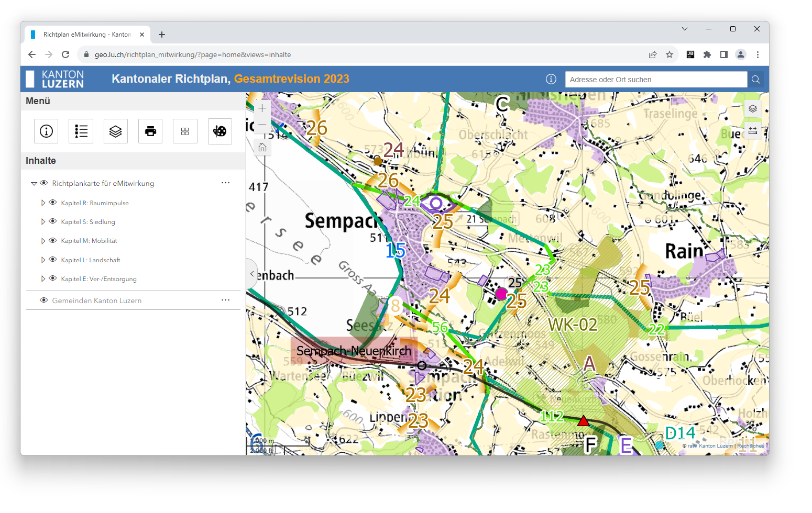The height and width of the screenshot is (513, 812).
Task: Expand the Kapitel L: Landschaft group
Action: pyautogui.click(x=43, y=260)
